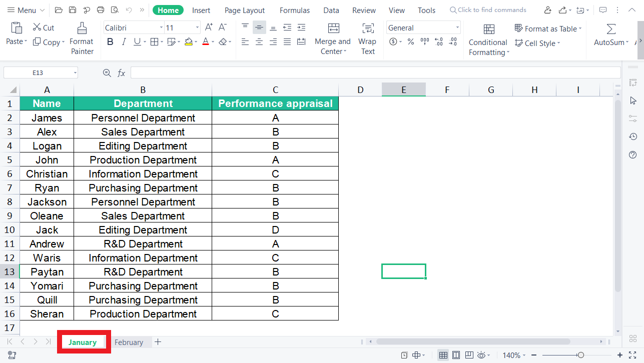Click the Cut scissors tool
This screenshot has width=644, height=363.
43,27
